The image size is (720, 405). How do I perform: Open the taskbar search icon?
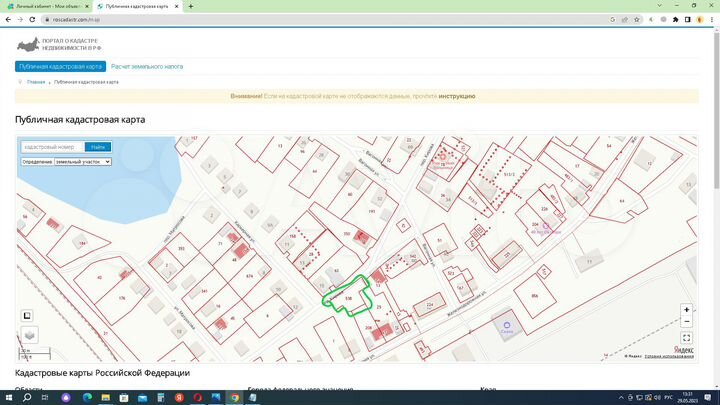[27, 397]
